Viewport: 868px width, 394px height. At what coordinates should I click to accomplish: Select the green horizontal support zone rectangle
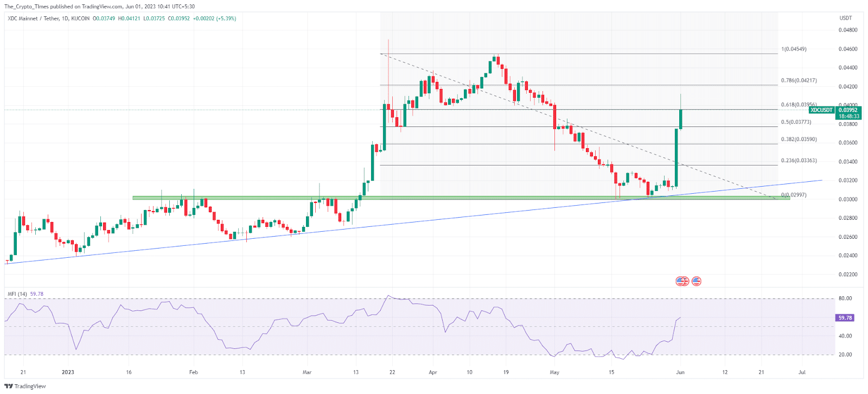(x=461, y=198)
